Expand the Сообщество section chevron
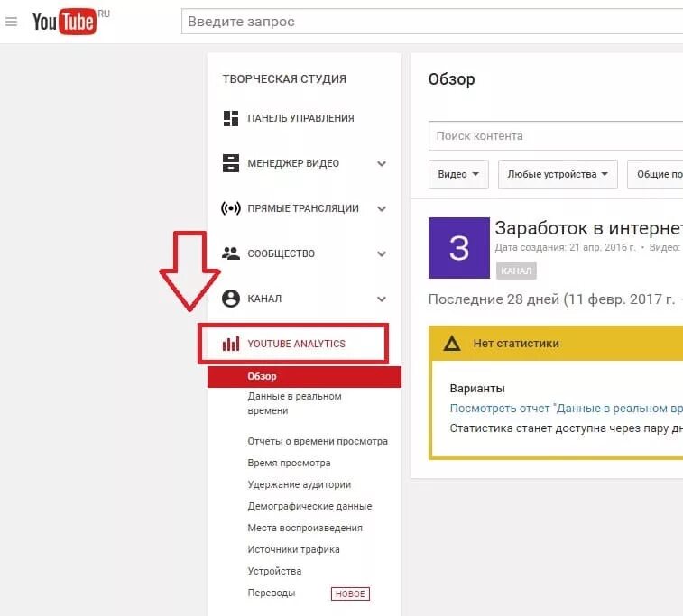This screenshot has width=683, height=616. (x=382, y=253)
